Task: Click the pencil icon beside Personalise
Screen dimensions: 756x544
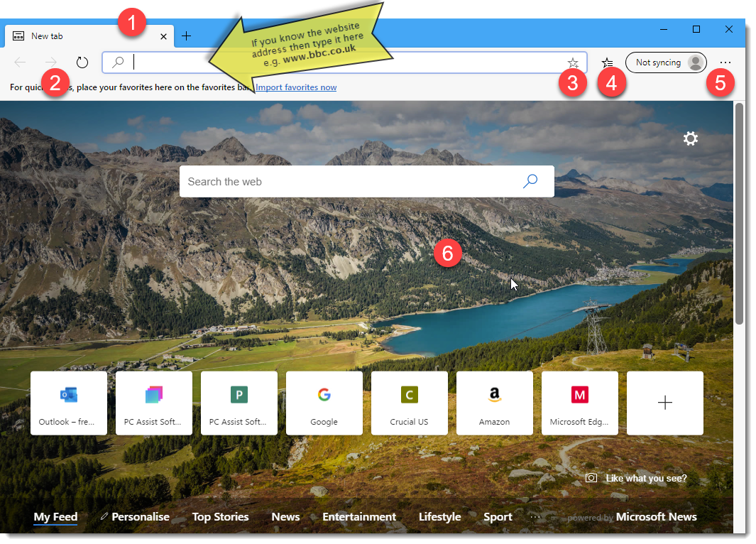Action: 104,516
